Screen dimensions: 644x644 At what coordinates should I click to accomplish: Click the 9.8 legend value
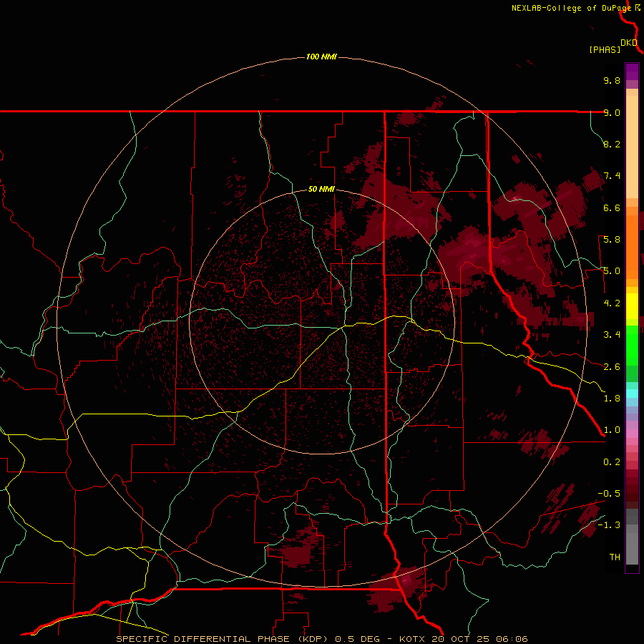click(x=612, y=80)
